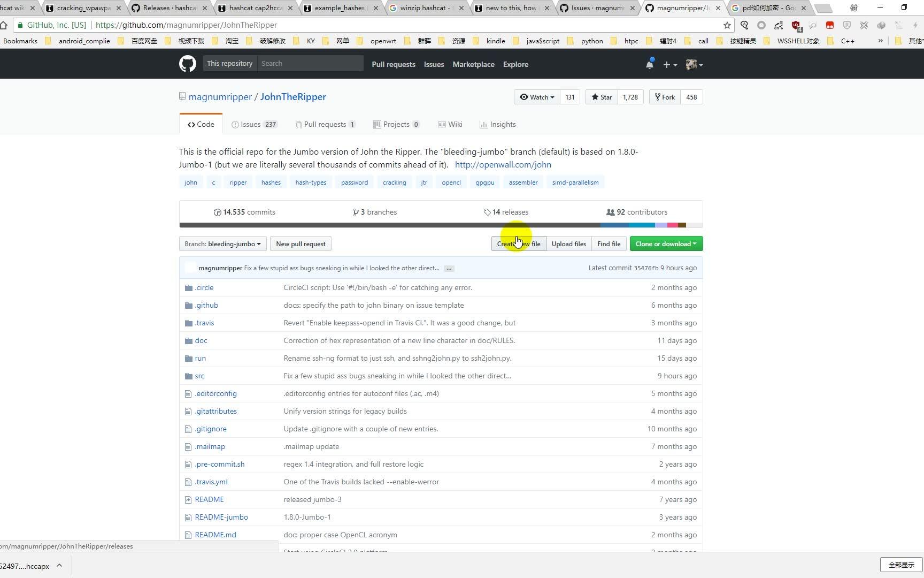Open the .editorconfig file
The image size is (924, 578).
216,393
